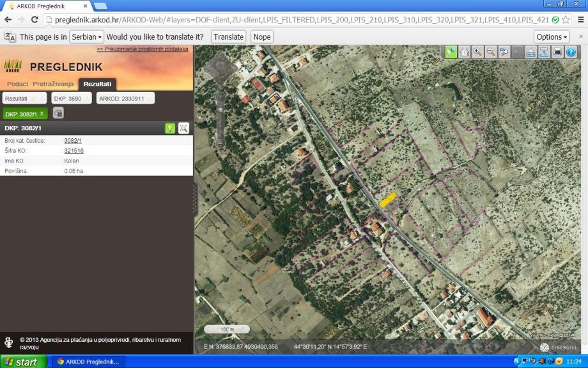Activate the zoom in magnifier tool
This screenshot has height=368, width=588.
click(x=477, y=52)
